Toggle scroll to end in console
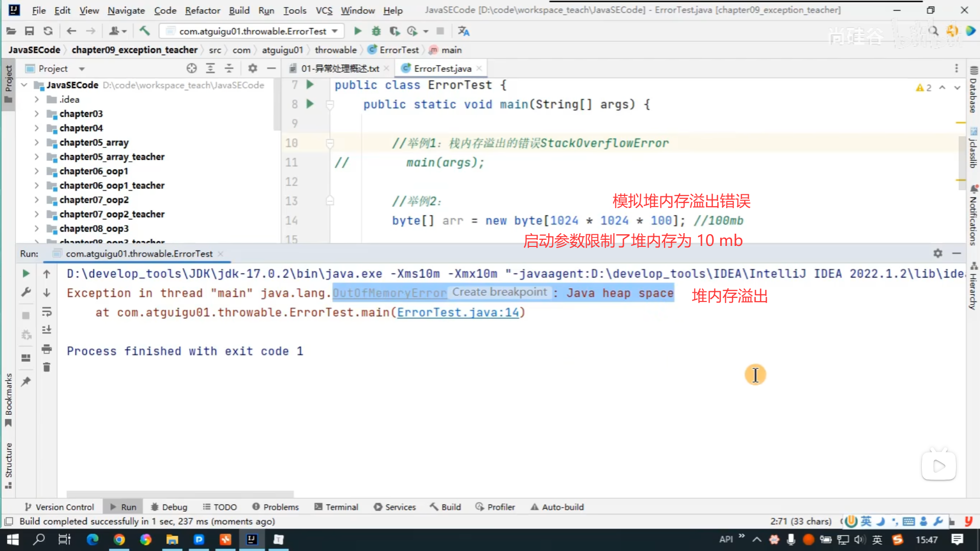This screenshot has height=551, width=980. click(x=46, y=330)
